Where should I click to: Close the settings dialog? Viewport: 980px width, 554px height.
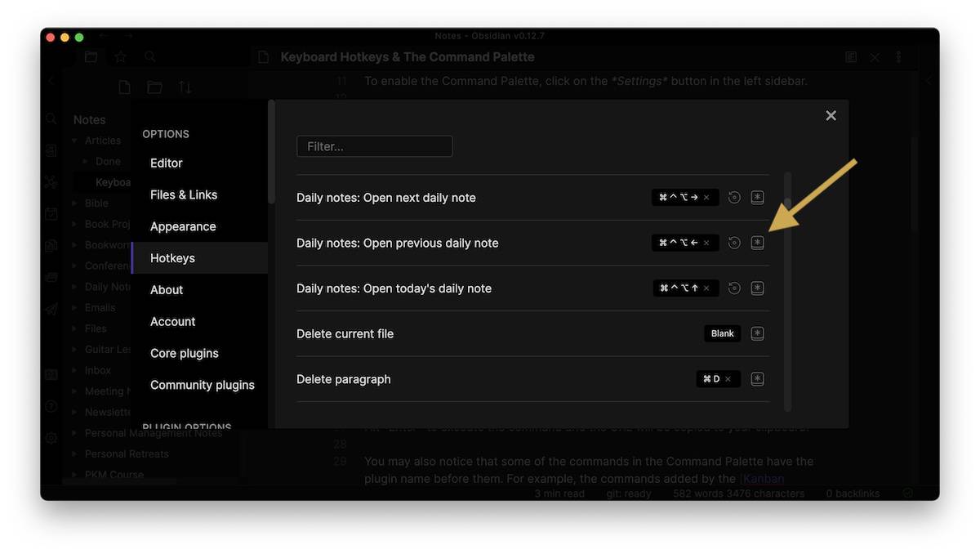pyautogui.click(x=831, y=116)
